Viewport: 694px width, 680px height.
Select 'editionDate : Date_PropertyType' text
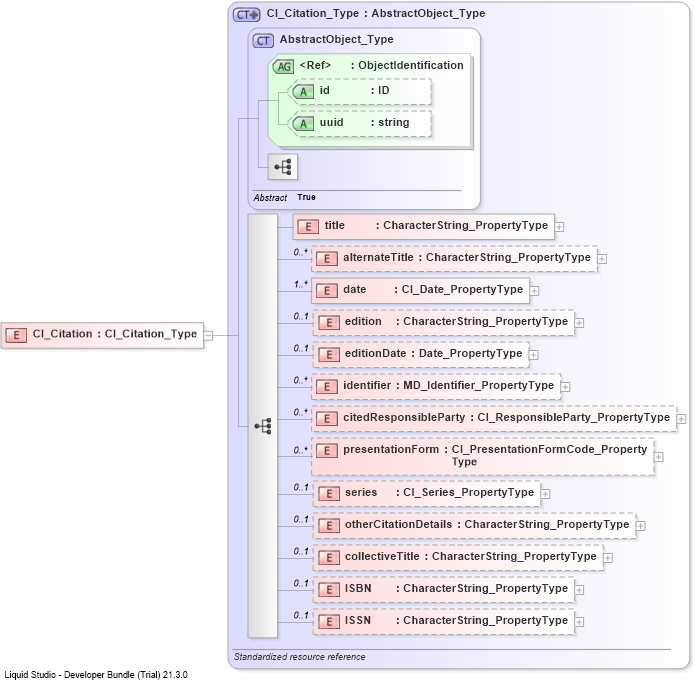(x=434, y=353)
